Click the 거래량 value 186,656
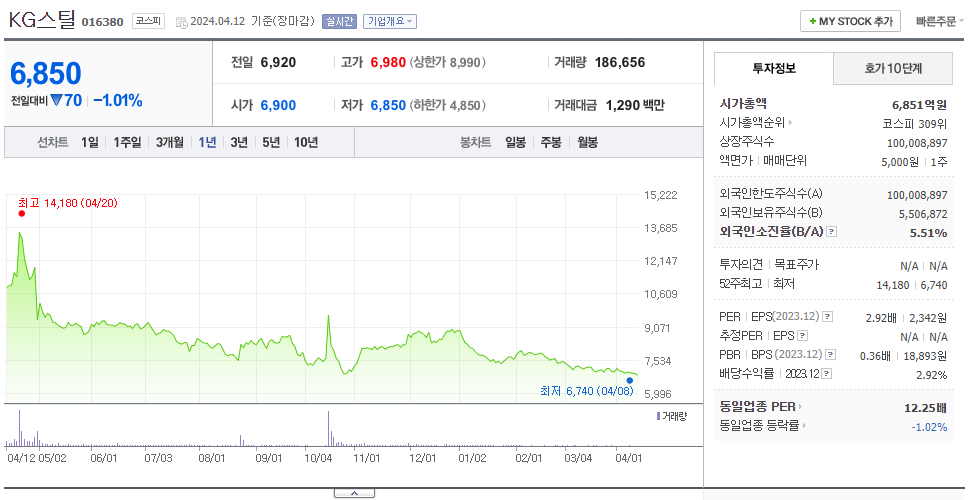968x500 pixels. [620, 62]
